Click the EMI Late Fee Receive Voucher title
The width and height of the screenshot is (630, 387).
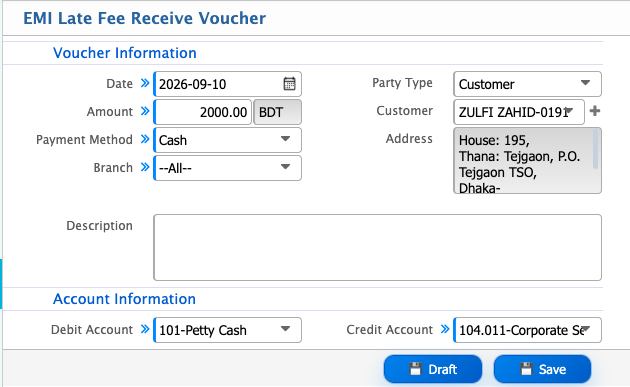pos(144,18)
